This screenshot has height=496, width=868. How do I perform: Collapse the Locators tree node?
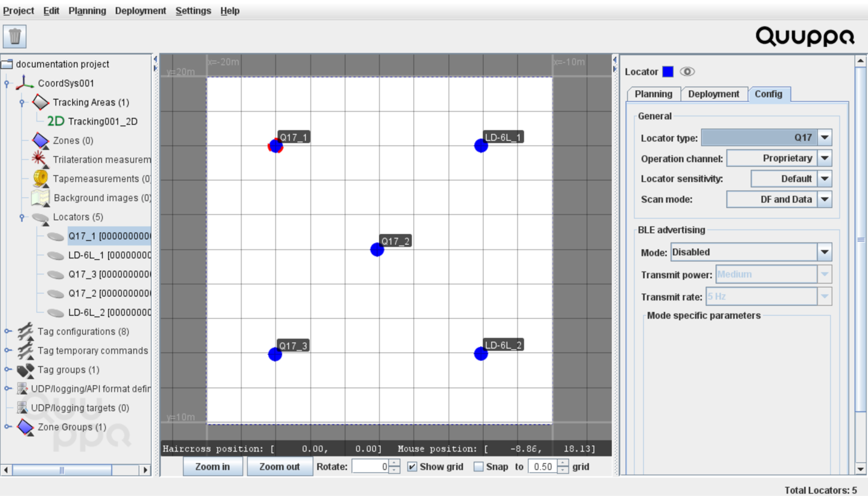(23, 217)
